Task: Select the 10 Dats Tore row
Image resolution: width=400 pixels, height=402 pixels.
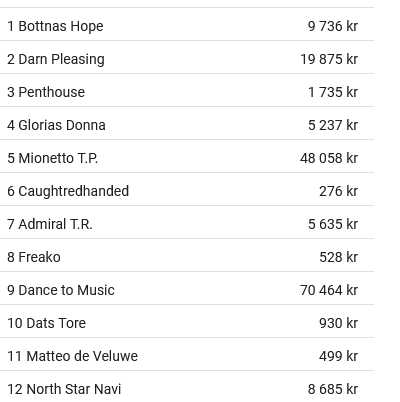Action: pos(187,323)
